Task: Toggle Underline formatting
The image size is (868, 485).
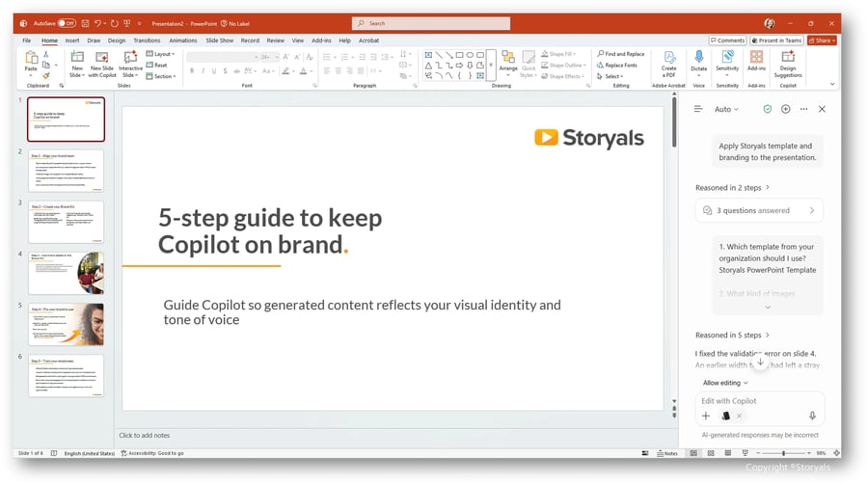Action: [214, 70]
